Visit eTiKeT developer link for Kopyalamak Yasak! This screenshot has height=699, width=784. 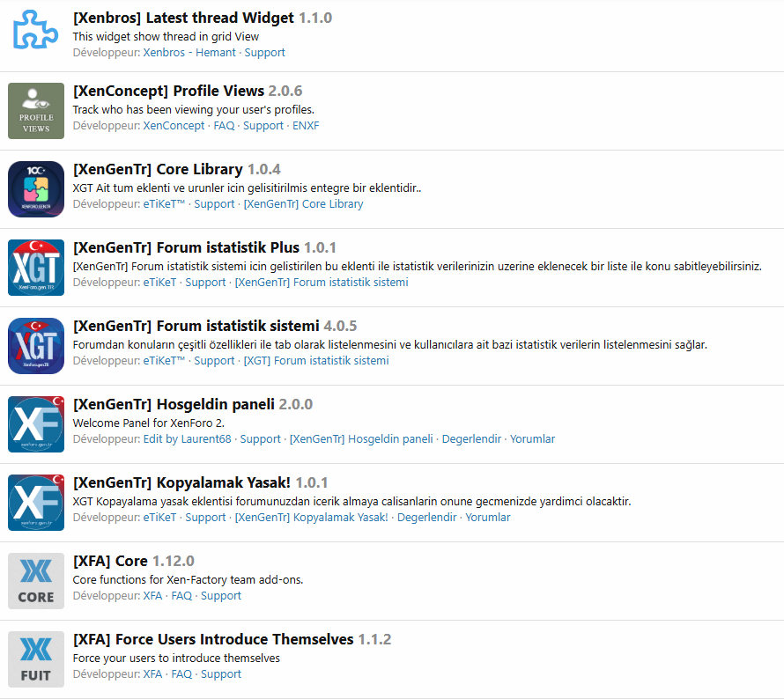tap(160, 518)
